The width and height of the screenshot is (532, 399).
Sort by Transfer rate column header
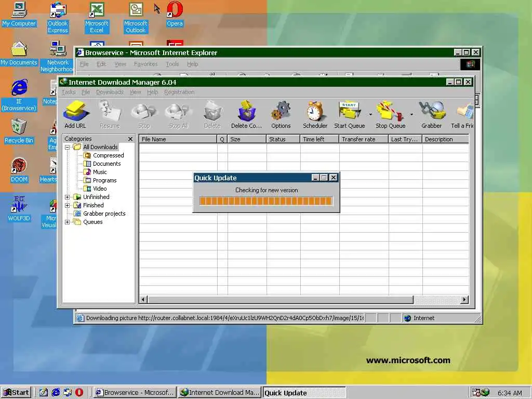coord(364,139)
